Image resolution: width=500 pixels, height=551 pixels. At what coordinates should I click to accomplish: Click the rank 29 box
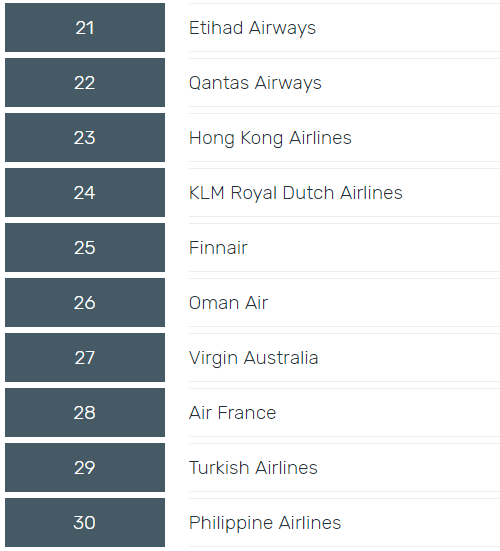tap(85, 467)
